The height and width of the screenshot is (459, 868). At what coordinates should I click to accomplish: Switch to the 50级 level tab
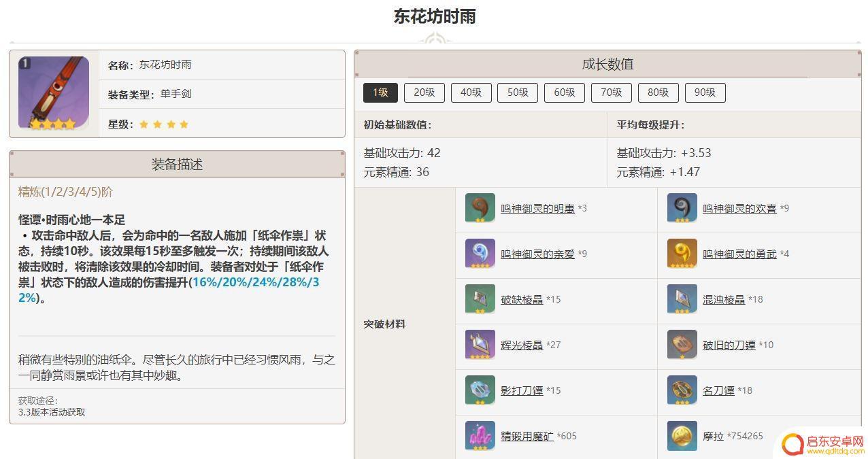pyautogui.click(x=518, y=92)
